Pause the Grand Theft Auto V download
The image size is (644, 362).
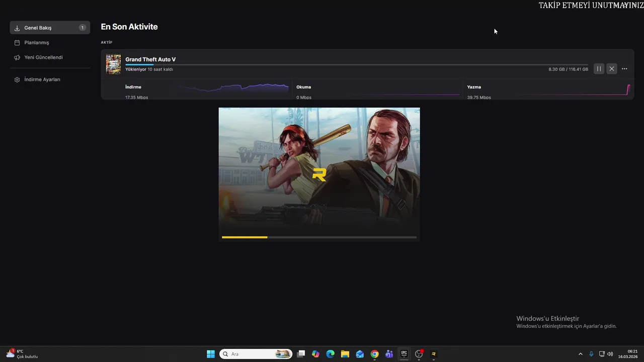click(599, 69)
